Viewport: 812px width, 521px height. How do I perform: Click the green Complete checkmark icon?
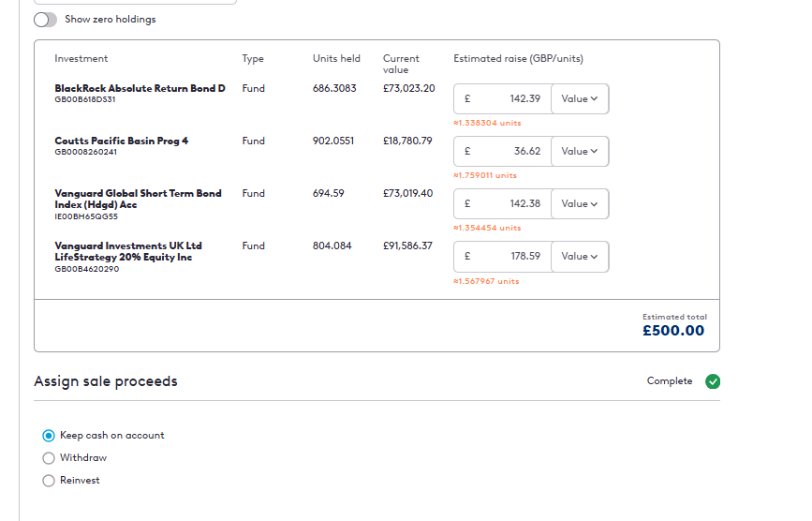coord(713,381)
